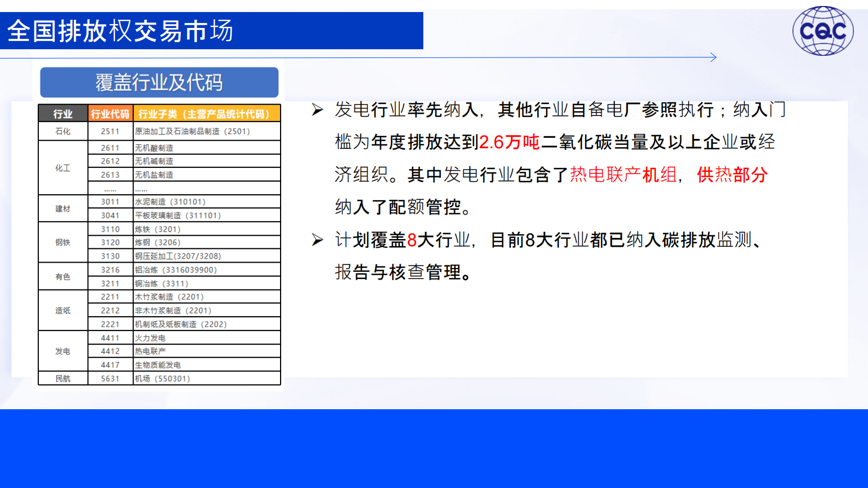Screen dimensions: 868x488
Task: Select 原油加工及石油制品制造(2501) cell
Action: 207,131
